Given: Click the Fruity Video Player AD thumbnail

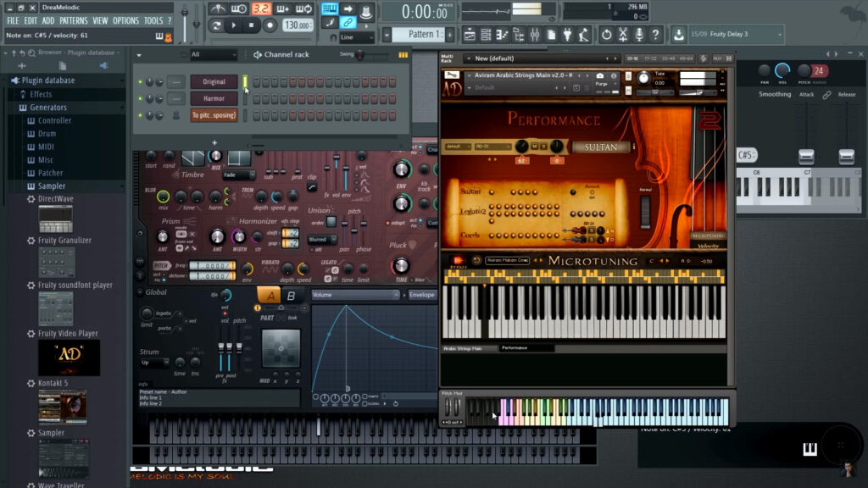Looking at the screenshot, I should point(70,358).
